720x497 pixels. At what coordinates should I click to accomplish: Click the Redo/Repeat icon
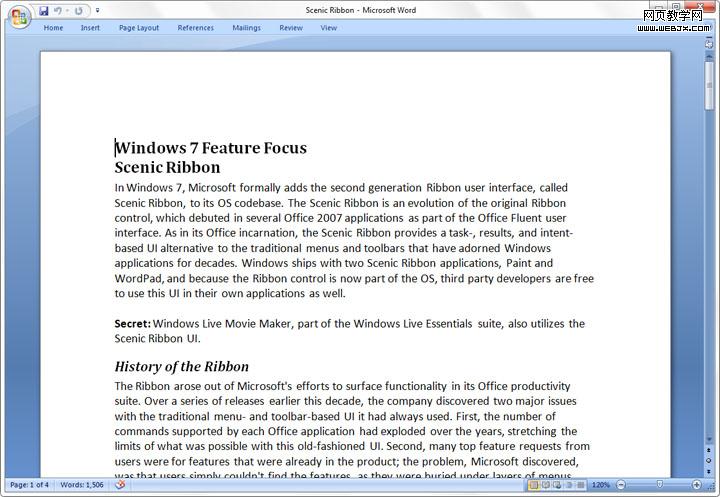pos(79,10)
